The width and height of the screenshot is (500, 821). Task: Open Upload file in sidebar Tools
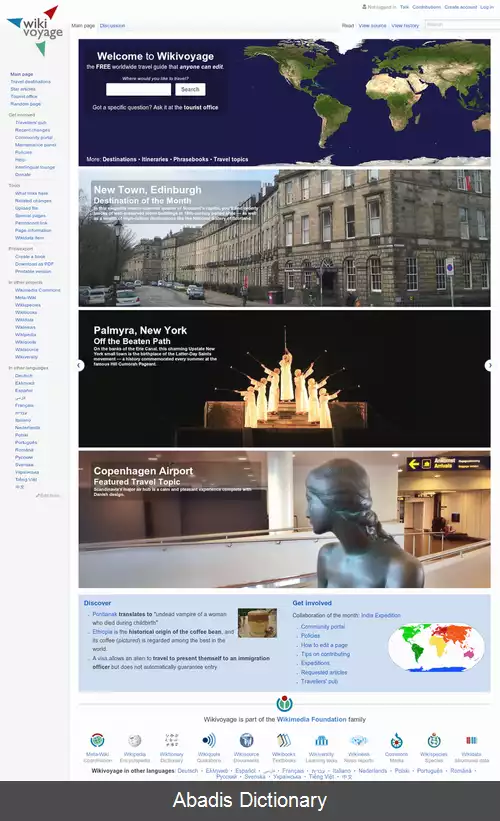(27, 208)
